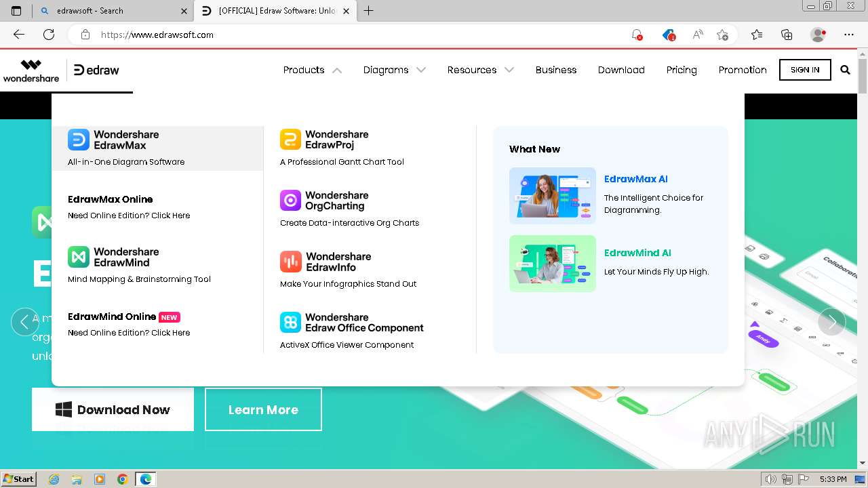Open the Favorites list
Viewport: 868px width, 488px height.
757,35
